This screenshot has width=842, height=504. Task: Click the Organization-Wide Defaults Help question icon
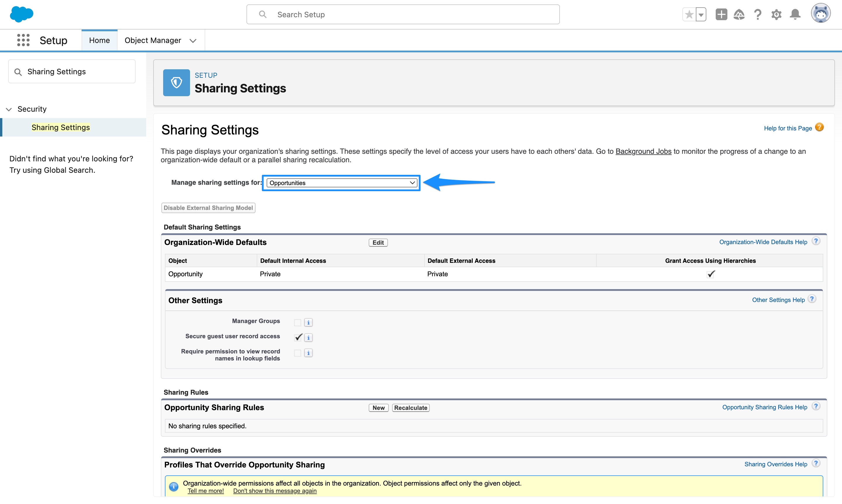click(816, 241)
